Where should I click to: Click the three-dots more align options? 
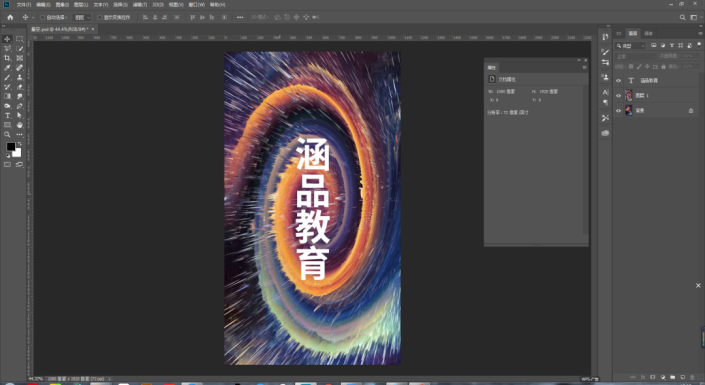[x=240, y=18]
